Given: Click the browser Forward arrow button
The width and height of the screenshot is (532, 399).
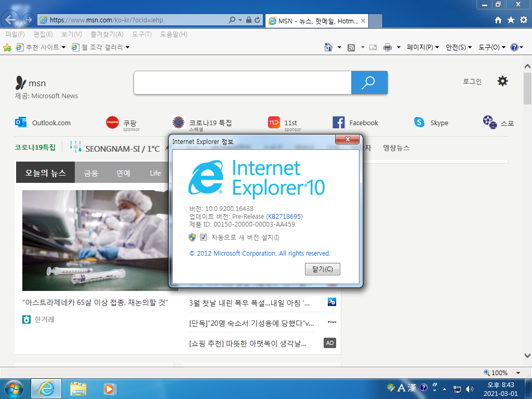Looking at the screenshot, I should click(x=29, y=20).
